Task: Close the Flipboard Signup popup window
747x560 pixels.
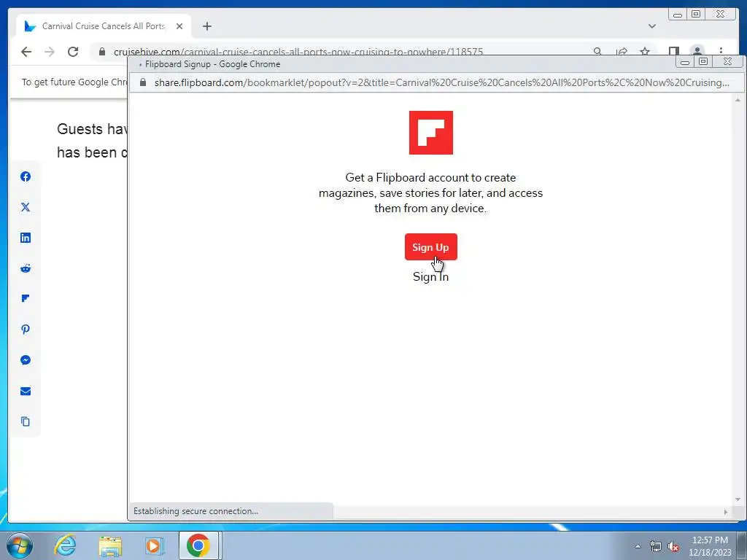Action: pos(727,61)
